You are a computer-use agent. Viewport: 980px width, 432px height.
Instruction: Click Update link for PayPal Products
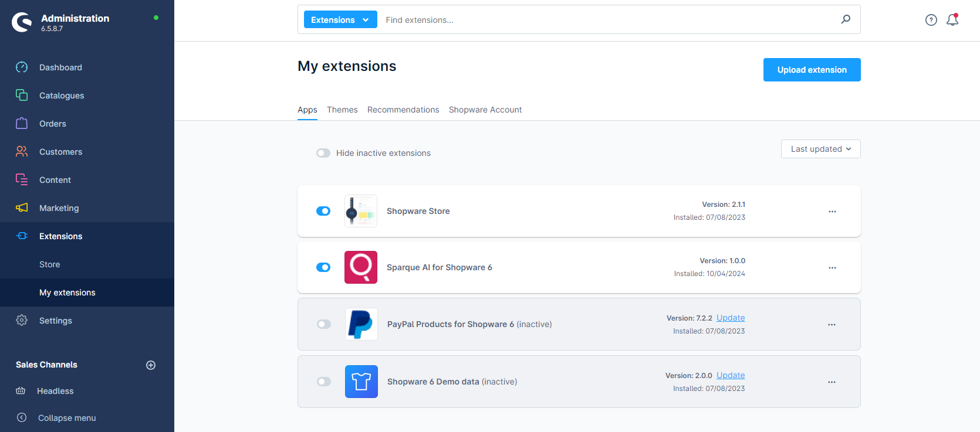click(x=731, y=318)
